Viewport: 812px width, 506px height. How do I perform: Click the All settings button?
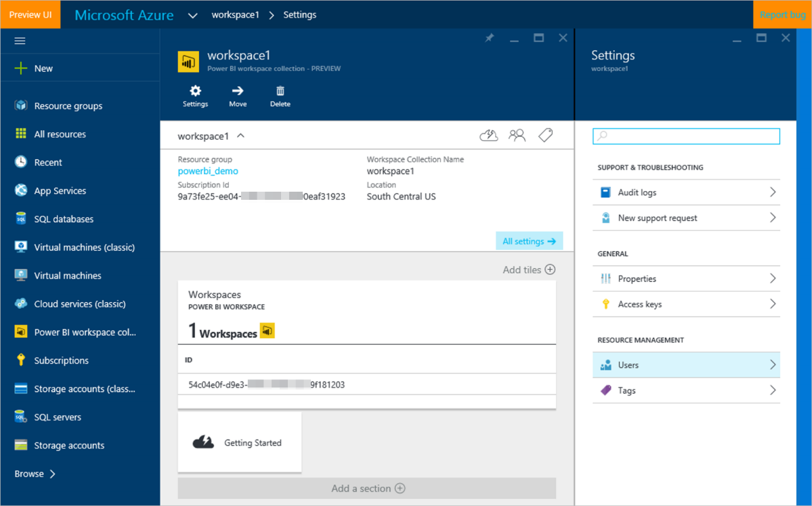pos(529,241)
